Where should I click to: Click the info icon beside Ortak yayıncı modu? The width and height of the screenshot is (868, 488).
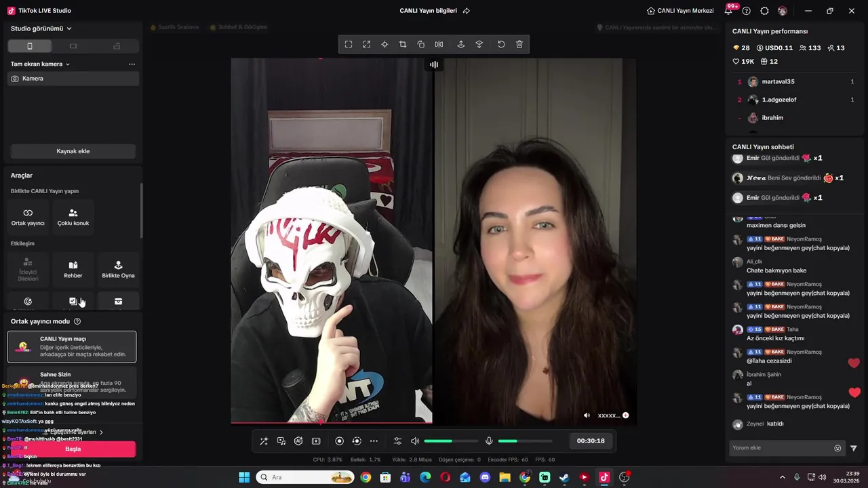click(x=77, y=321)
